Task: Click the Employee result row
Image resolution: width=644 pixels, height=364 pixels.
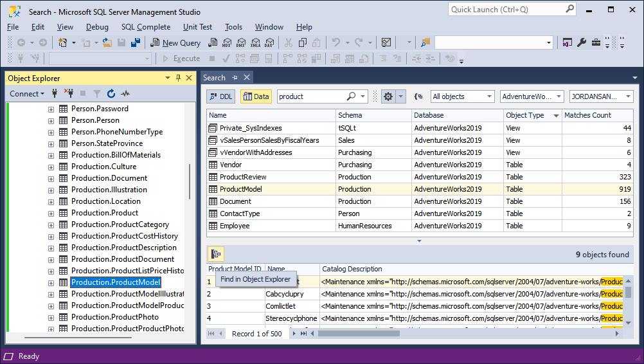Action: click(x=420, y=226)
